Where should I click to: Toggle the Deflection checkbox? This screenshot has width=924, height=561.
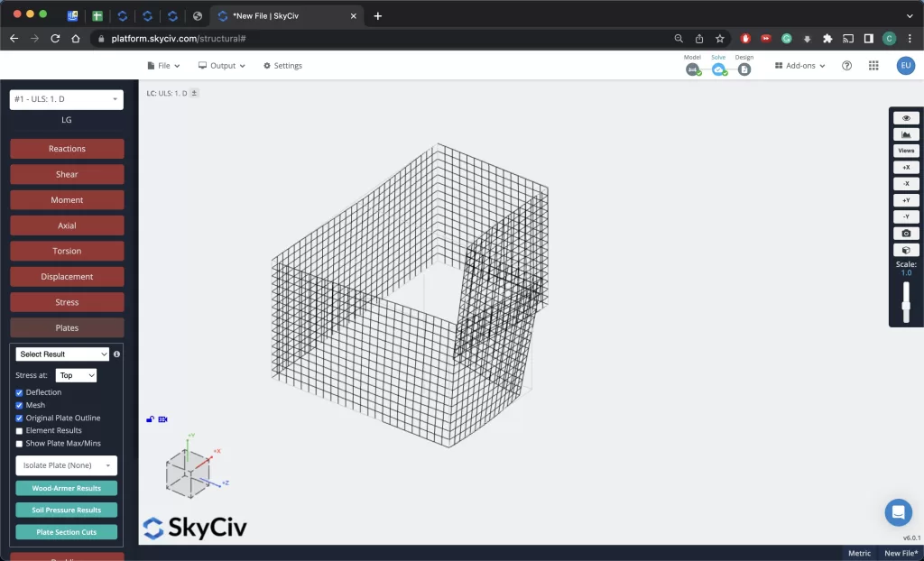click(x=19, y=392)
